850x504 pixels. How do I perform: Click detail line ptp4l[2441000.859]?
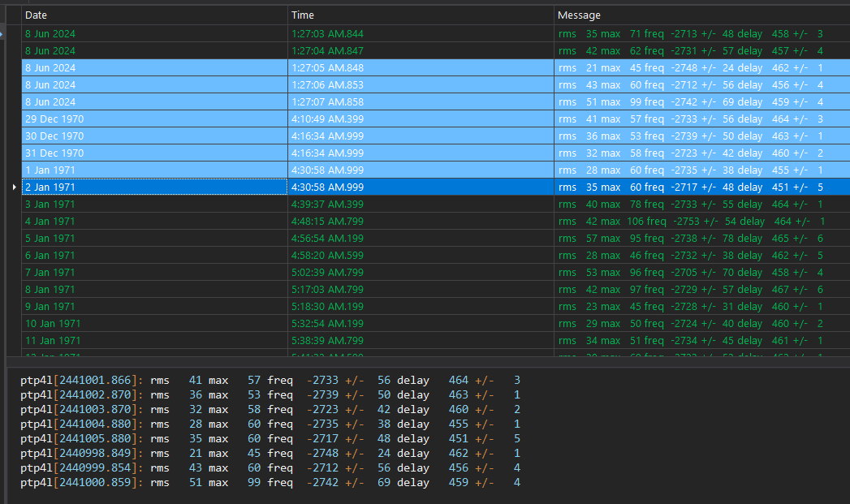pos(270,483)
